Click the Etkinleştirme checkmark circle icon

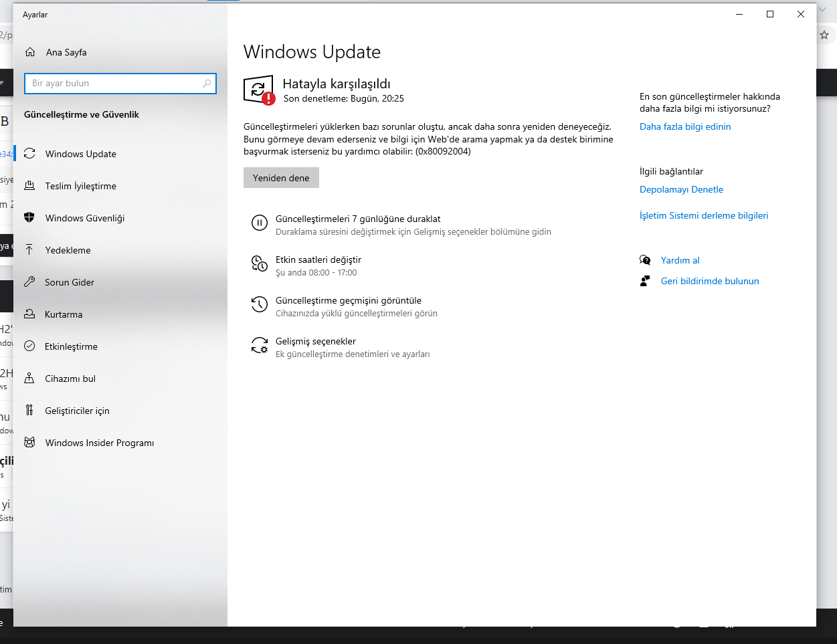point(29,346)
